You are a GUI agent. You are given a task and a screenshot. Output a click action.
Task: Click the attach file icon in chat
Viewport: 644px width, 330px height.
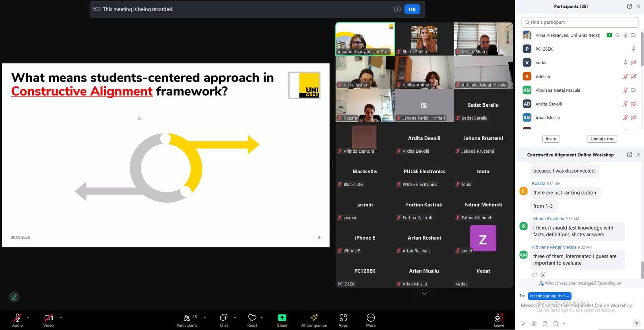coord(545,324)
